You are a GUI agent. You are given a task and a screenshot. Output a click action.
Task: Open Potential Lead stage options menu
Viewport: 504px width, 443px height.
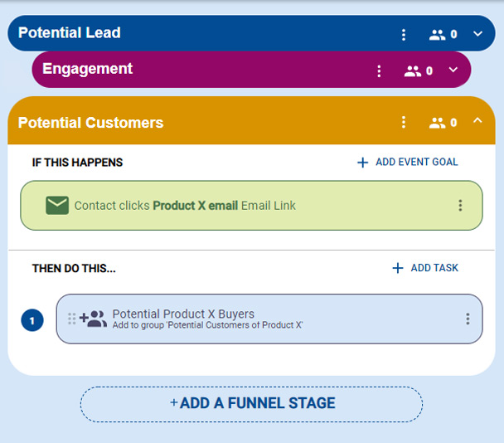click(x=404, y=34)
